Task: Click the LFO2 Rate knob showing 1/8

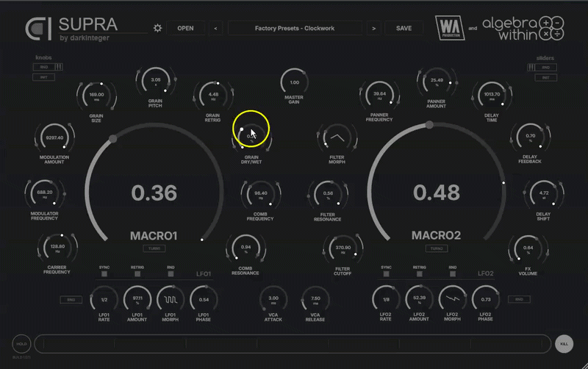Action: click(386, 299)
